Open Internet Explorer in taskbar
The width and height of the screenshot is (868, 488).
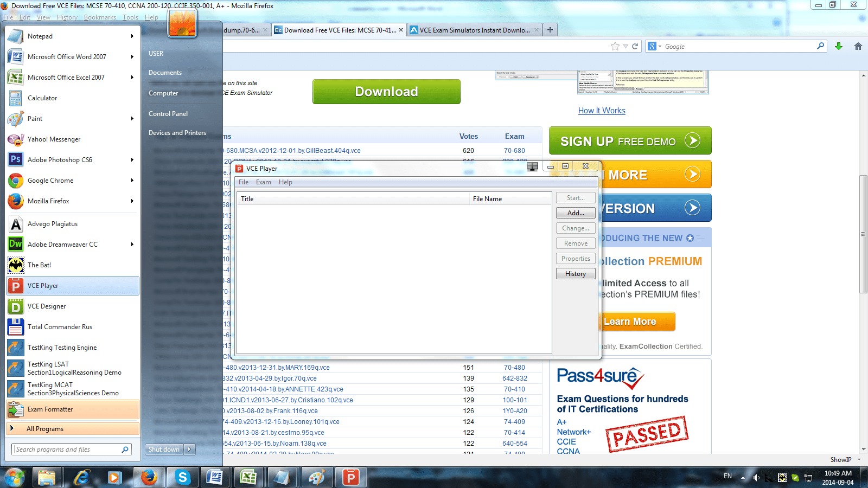(81, 478)
